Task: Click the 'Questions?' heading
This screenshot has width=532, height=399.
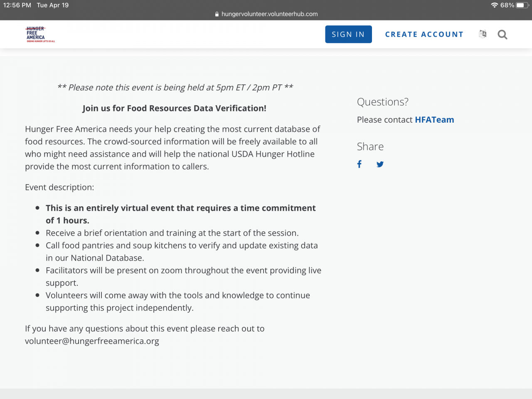Action: (383, 102)
